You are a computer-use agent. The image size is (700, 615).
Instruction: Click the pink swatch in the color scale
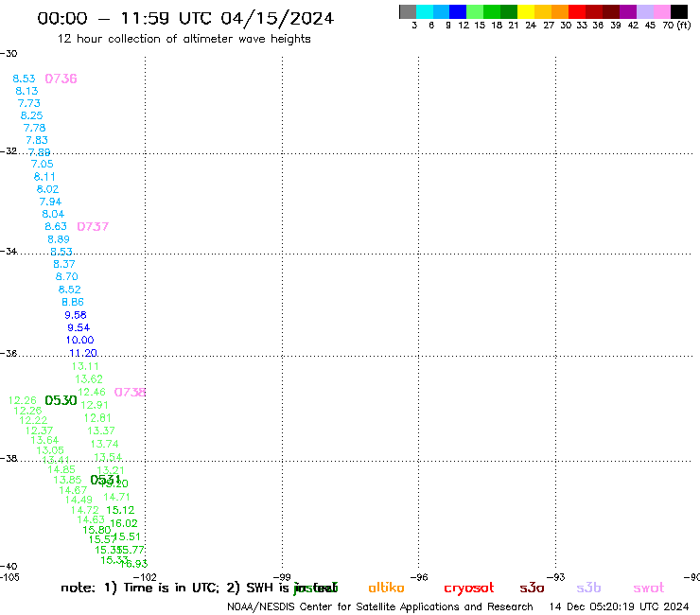click(662, 11)
